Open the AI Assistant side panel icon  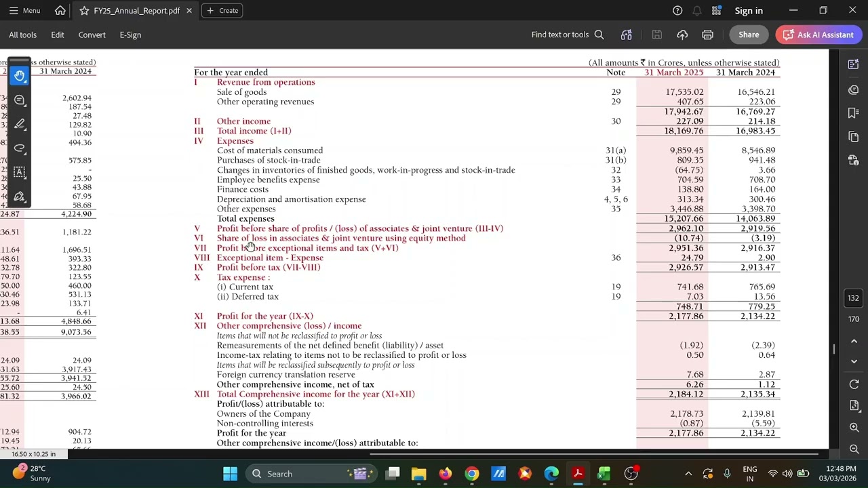[854, 64]
